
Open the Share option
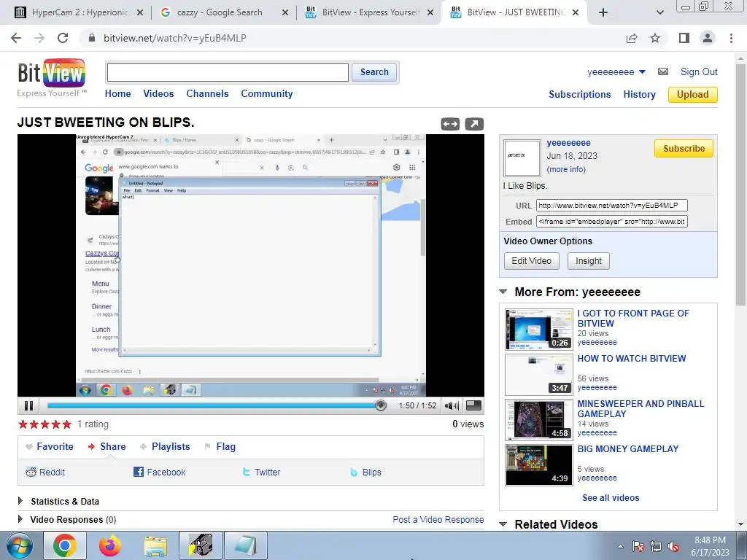tap(107, 447)
